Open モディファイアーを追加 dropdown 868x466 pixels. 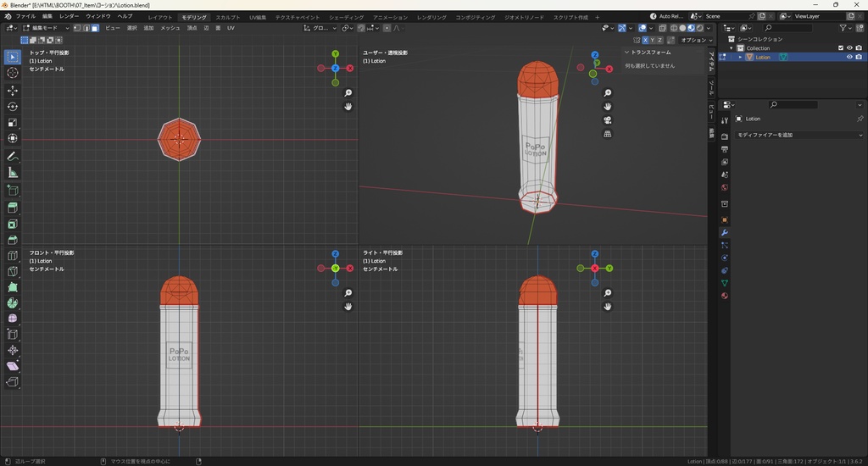point(798,135)
